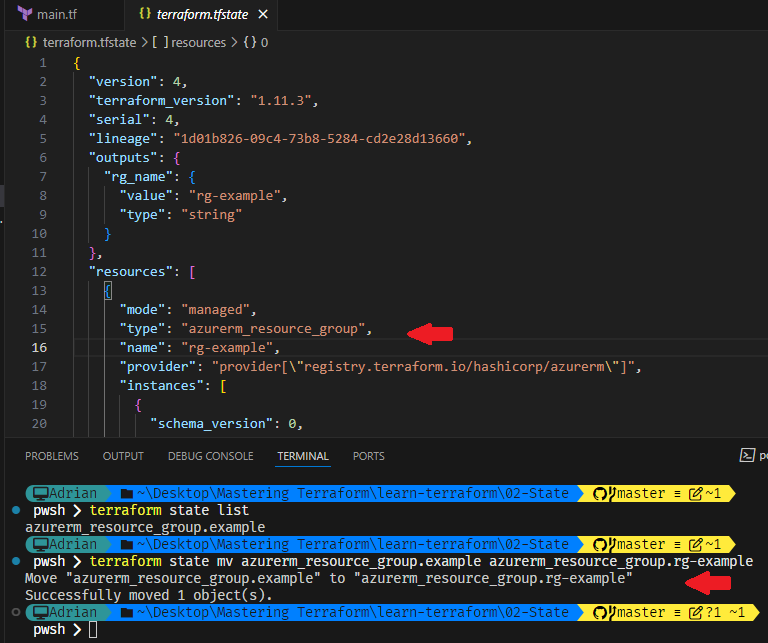Screen dimensions: 768x643
Task: Click the "rg_name" key on line 7
Action: tap(139, 177)
